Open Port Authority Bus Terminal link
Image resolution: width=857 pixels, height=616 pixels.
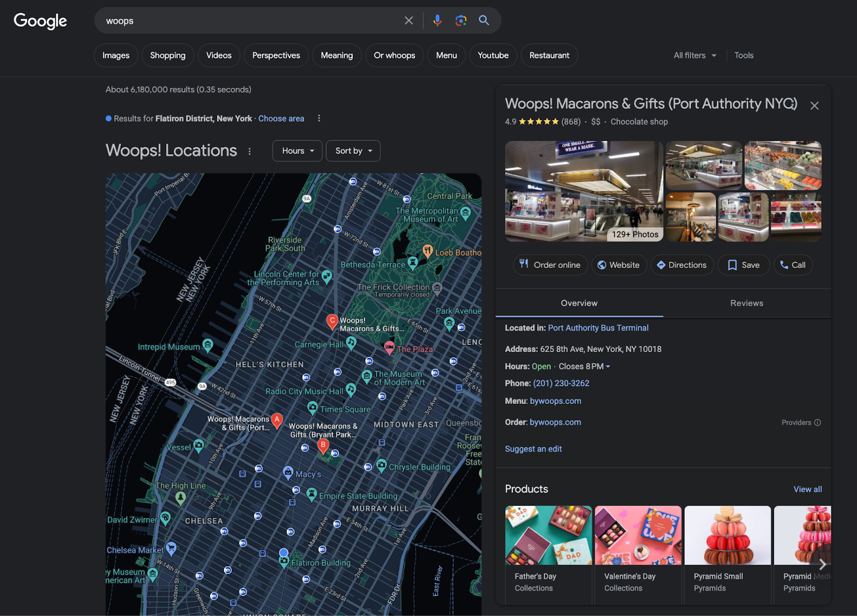598,328
